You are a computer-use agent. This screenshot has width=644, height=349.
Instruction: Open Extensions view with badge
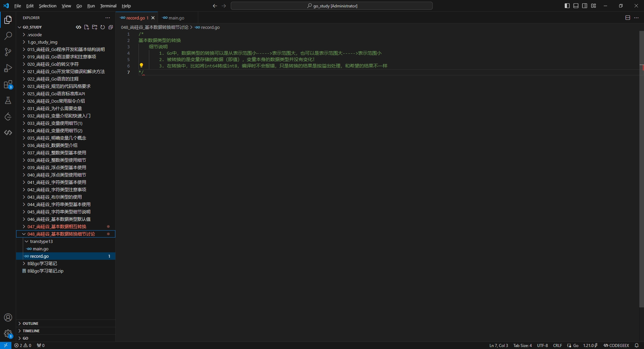click(x=8, y=85)
